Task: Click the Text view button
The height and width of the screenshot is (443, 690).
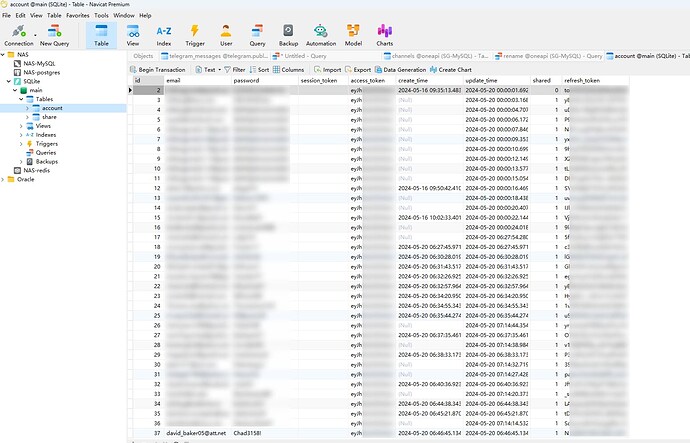Action: click(x=206, y=70)
